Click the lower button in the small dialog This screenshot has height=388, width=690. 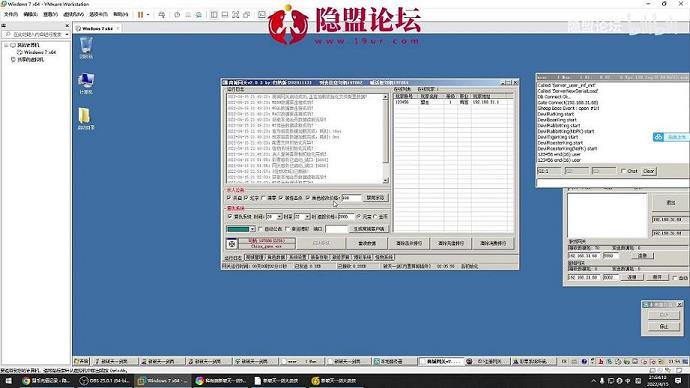pyautogui.click(x=664, y=326)
